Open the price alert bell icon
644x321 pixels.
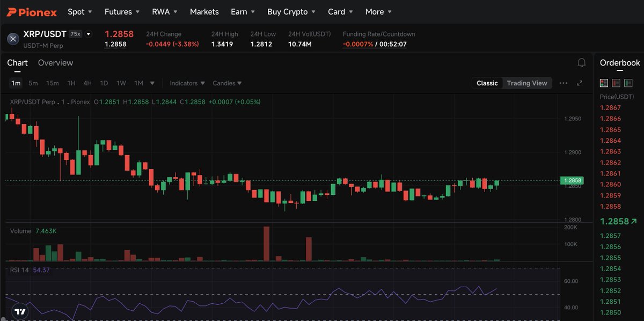coord(581,63)
